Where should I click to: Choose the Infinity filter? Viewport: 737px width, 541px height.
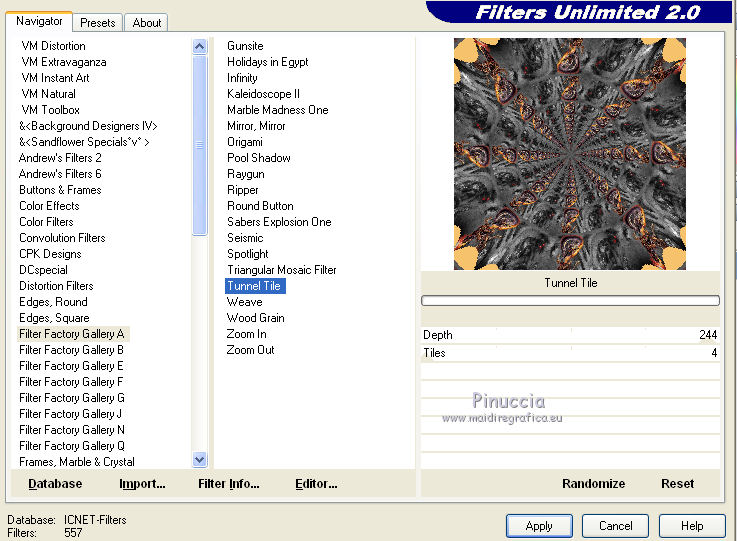[x=242, y=78]
